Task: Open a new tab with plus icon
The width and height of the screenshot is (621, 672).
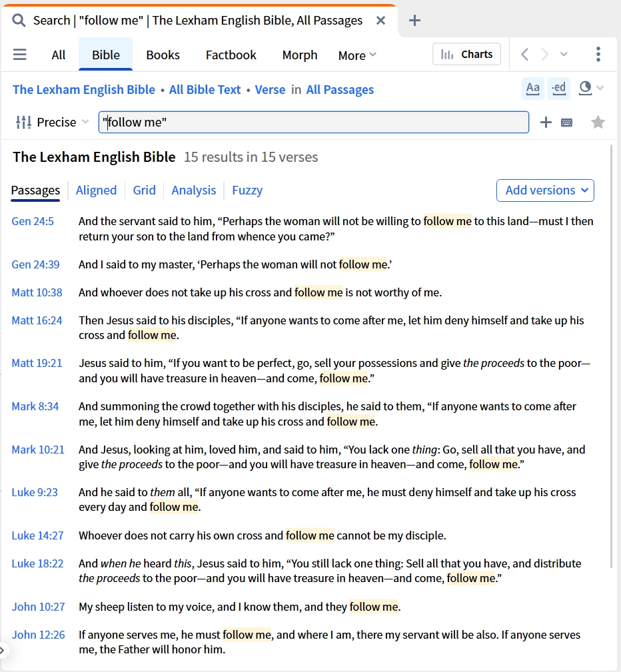Action: (414, 20)
